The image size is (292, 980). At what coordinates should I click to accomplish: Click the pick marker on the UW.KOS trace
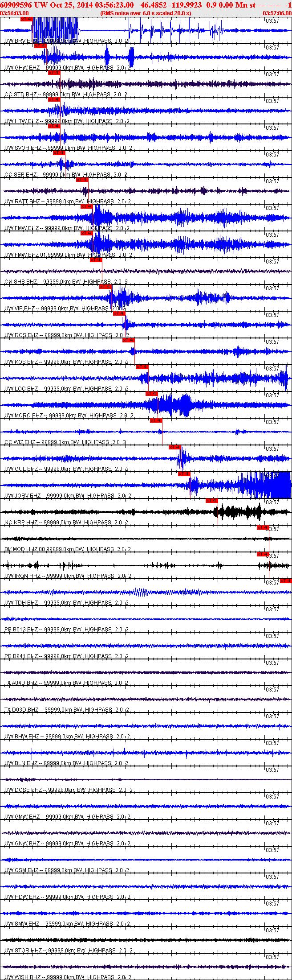pyautogui.click(x=128, y=340)
